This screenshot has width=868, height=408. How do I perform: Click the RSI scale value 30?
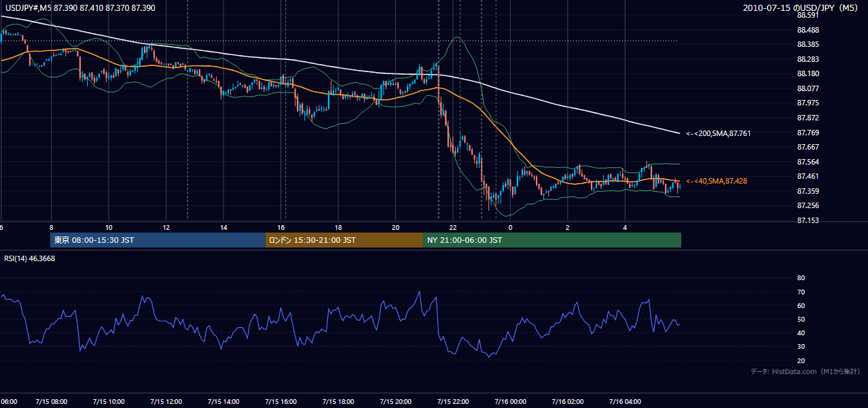click(801, 347)
